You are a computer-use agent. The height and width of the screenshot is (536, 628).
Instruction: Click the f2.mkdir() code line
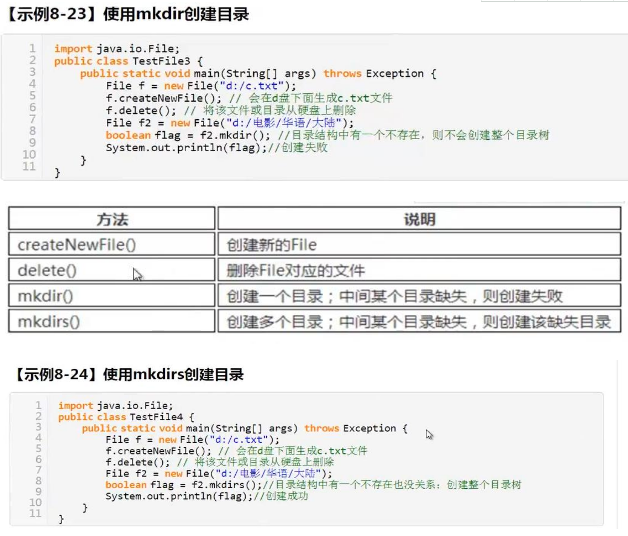pos(327,135)
